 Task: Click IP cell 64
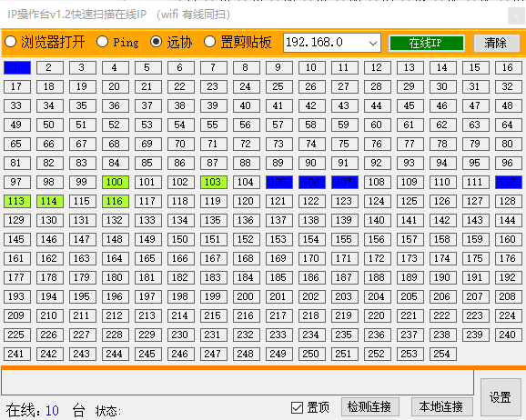pyautogui.click(x=509, y=125)
